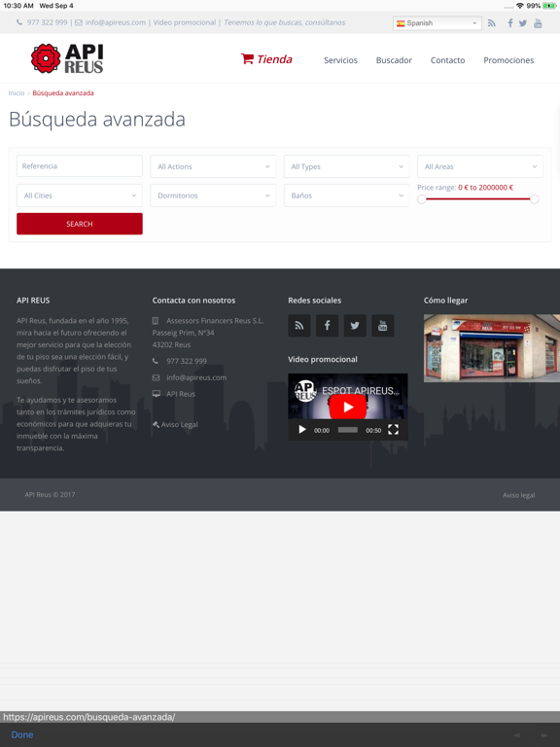The width and height of the screenshot is (560, 747).
Task: Tap the battery indicator in status bar
Action: point(548,6)
